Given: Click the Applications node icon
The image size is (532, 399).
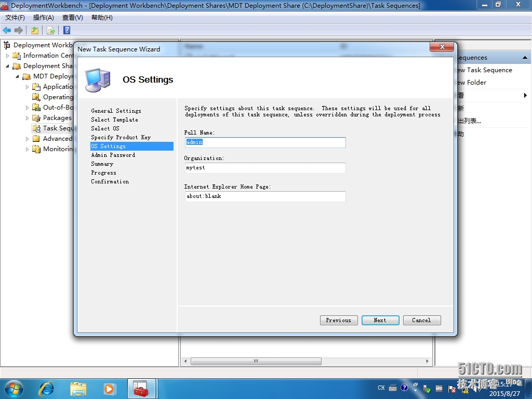Looking at the screenshot, I should tap(36, 87).
